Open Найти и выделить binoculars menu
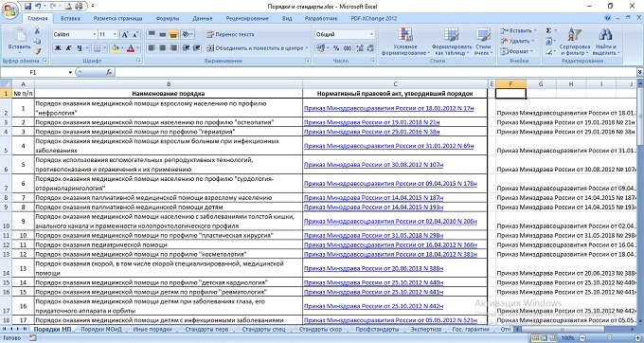644x343 pixels. (605, 42)
